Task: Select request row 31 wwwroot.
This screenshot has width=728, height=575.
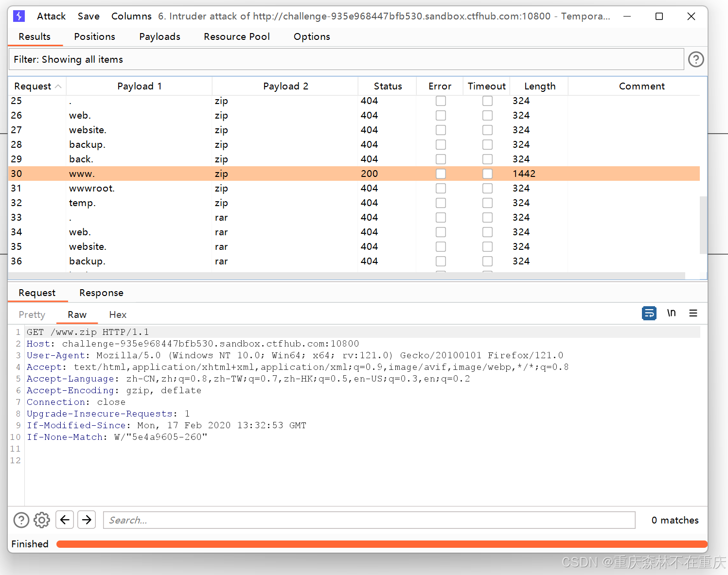Action: point(354,188)
